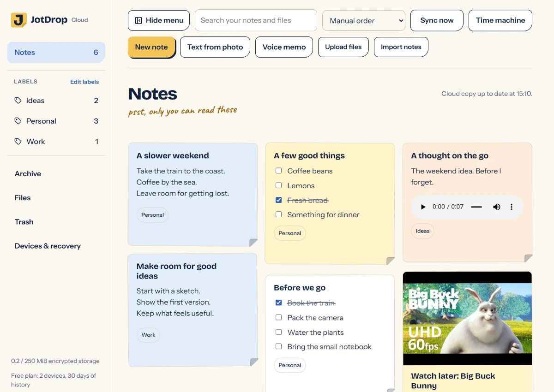Open the Manual order sort dropdown
This screenshot has height=392, width=554.
pos(364,21)
